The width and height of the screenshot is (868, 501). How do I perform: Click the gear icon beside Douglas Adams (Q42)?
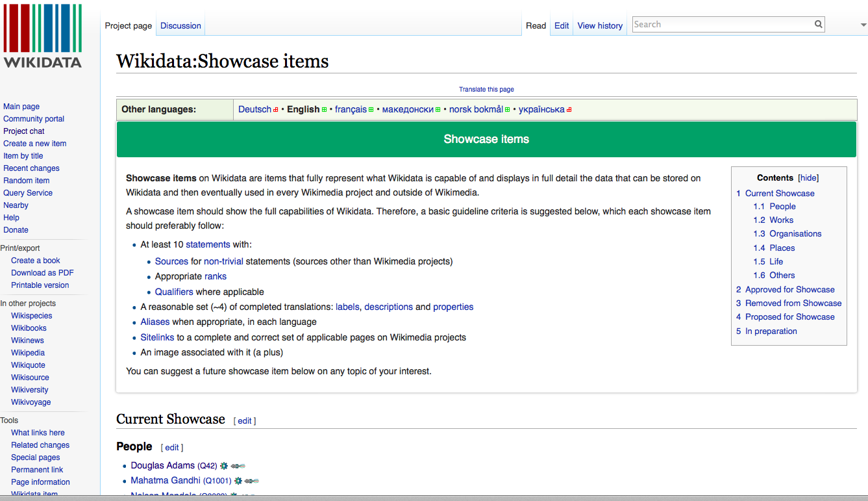224,466
